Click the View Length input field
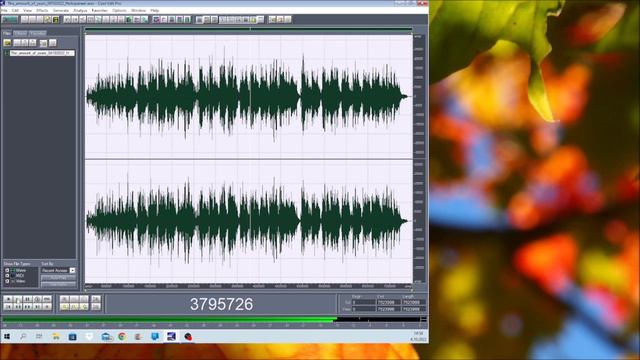 pyautogui.click(x=413, y=309)
